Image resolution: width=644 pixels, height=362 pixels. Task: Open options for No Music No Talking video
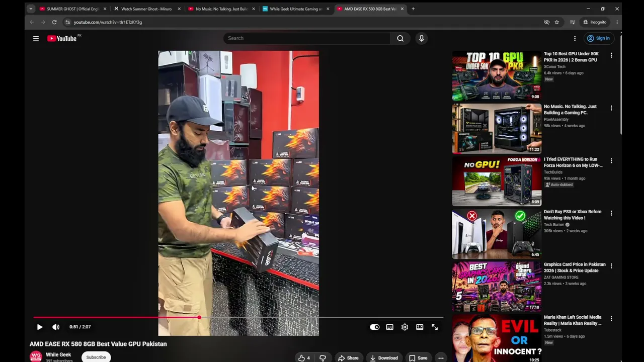[x=611, y=108]
